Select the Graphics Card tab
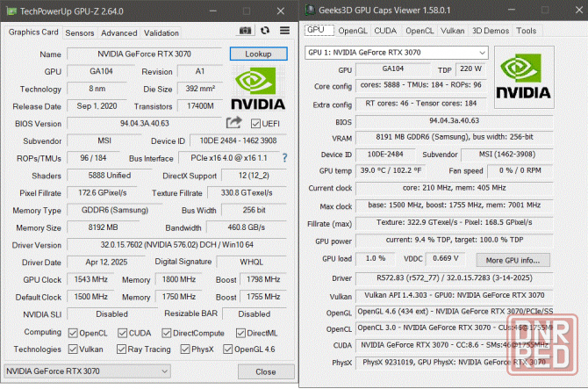588x389 pixels. tap(33, 32)
